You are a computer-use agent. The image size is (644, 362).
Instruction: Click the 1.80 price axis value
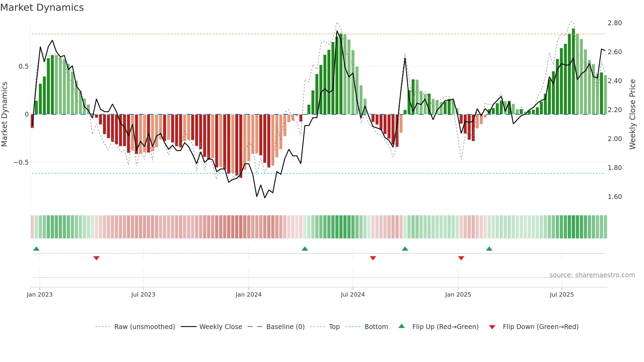(x=615, y=168)
